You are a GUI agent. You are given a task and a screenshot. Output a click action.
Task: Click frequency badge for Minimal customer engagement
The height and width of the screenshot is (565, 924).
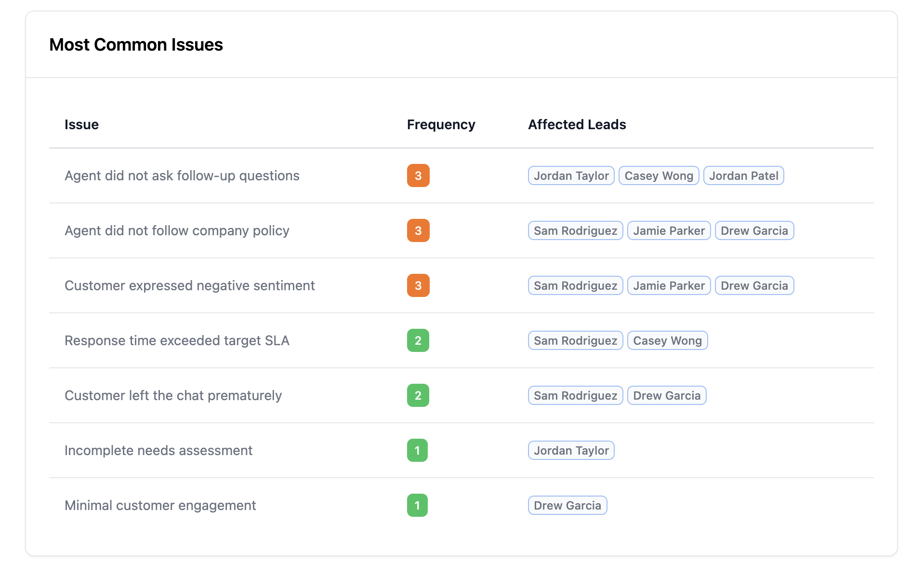[x=417, y=506]
